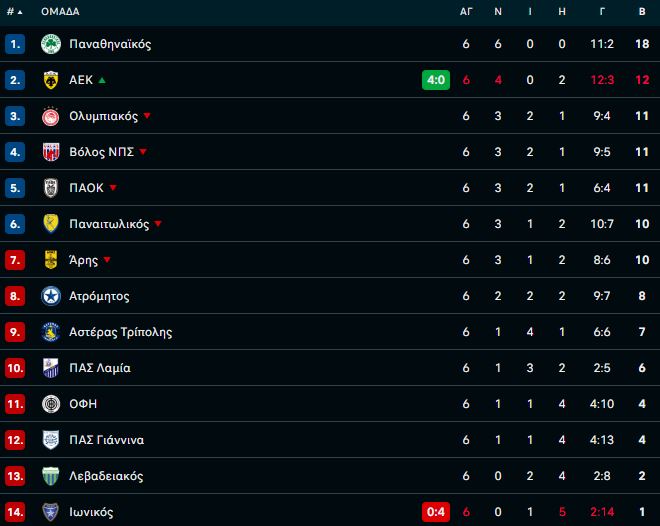
Task: Sort standings by the ΑΓ column header
Action: (x=466, y=12)
